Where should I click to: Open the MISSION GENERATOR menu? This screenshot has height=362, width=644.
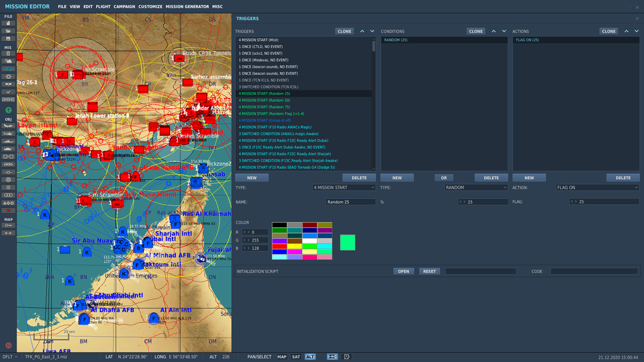[x=187, y=6]
